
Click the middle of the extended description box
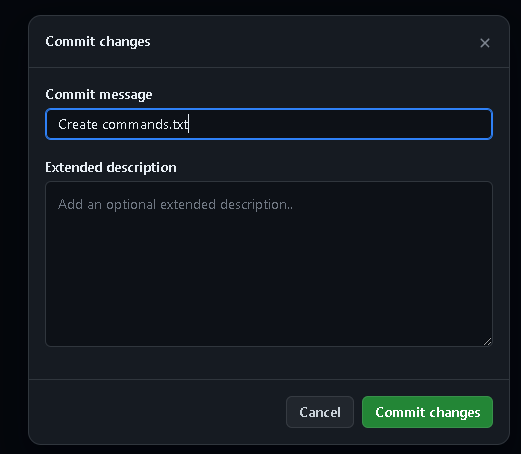pyautogui.click(x=269, y=264)
